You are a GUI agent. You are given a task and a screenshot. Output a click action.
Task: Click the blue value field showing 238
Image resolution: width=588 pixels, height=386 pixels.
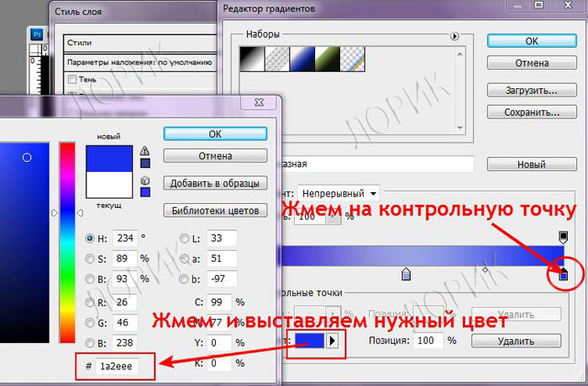[x=125, y=343]
